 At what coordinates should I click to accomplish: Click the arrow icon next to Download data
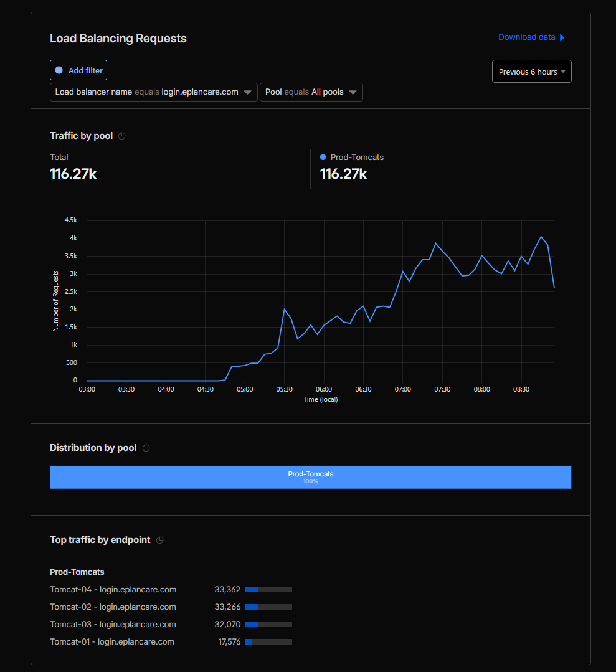coord(562,37)
